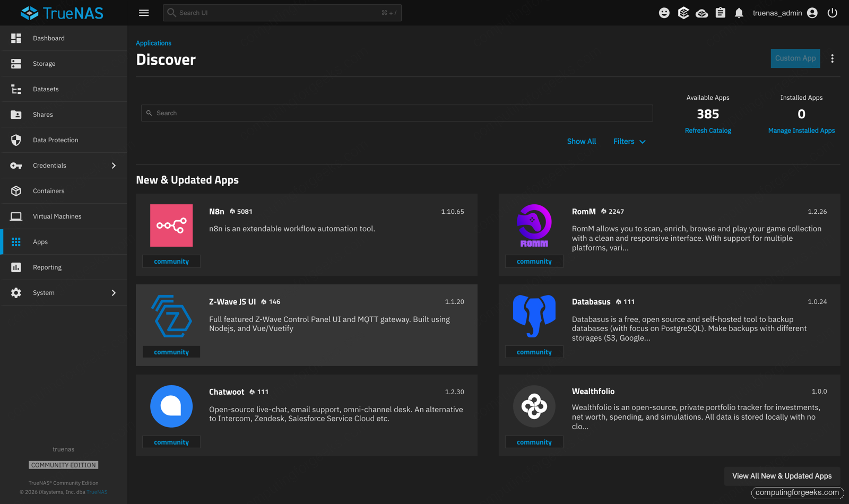The image size is (849, 504).
Task: Click the Wealthfolio app logo
Action: [534, 406]
